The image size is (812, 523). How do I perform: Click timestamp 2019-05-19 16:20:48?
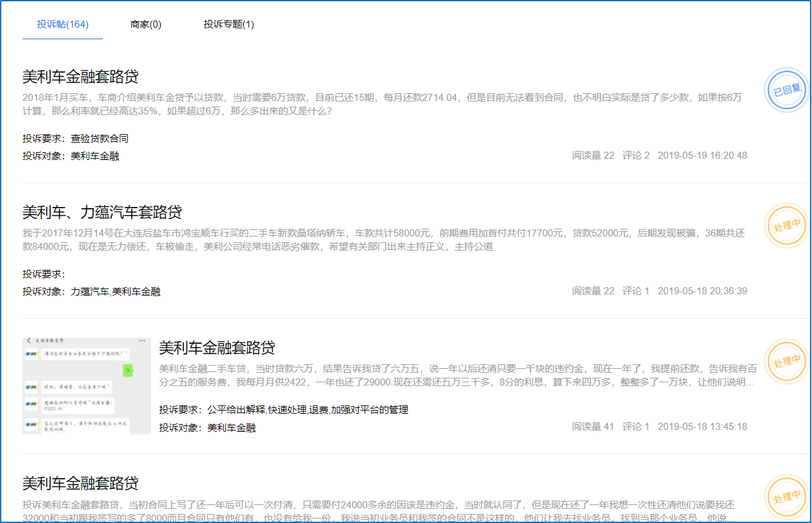[x=702, y=155]
